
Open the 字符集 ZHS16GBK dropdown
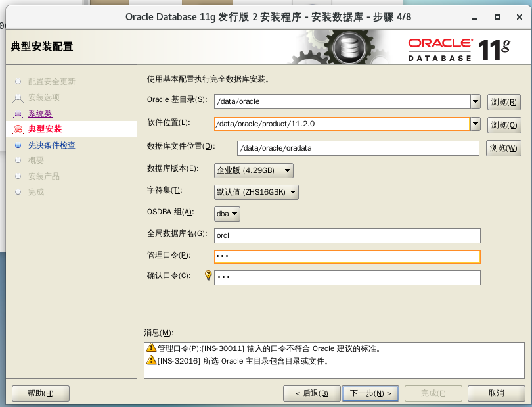point(256,192)
